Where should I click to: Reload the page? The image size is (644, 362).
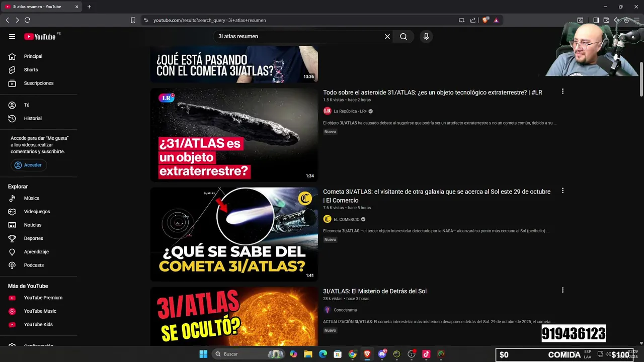(x=27, y=20)
